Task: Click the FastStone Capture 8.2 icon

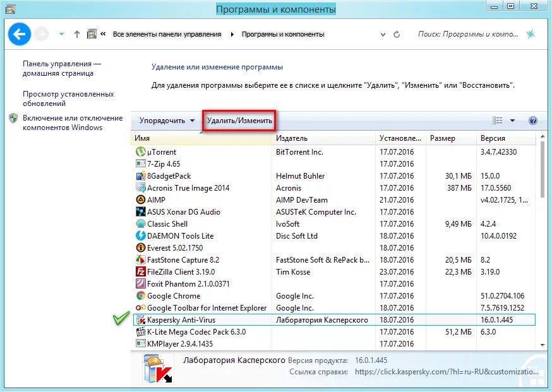Action: click(140, 259)
